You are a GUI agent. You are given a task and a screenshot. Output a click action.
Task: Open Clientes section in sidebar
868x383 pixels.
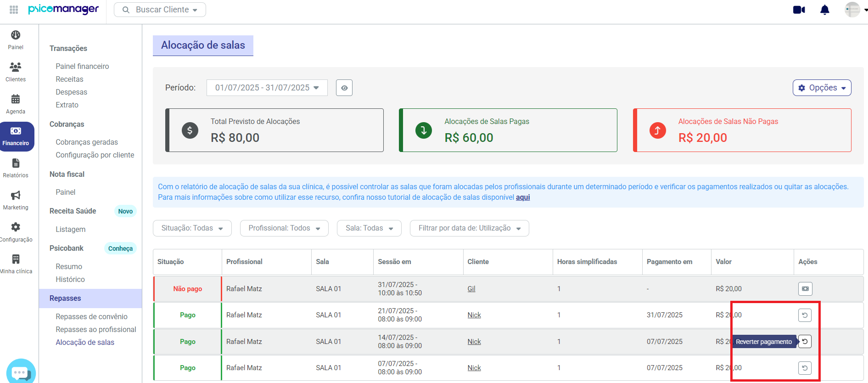tap(16, 72)
